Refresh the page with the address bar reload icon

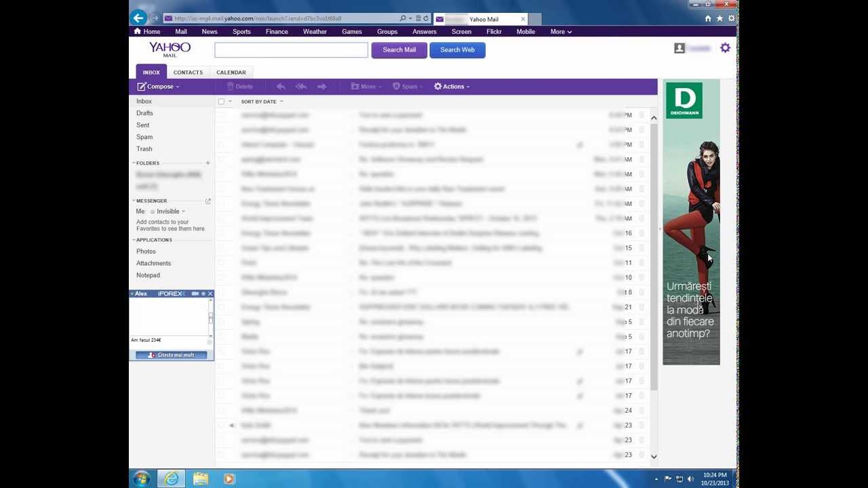click(426, 18)
